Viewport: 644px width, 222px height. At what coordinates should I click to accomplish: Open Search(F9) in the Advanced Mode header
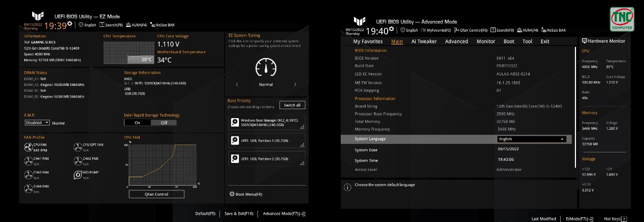coord(502,31)
